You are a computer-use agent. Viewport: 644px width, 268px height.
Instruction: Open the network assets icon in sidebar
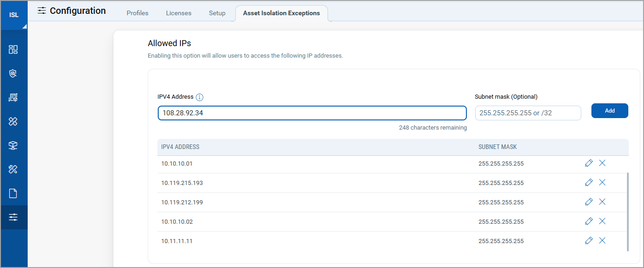tap(13, 145)
